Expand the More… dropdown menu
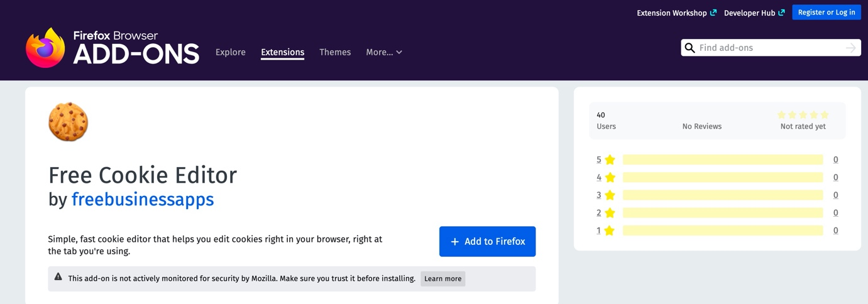The height and width of the screenshot is (304, 868). click(383, 52)
